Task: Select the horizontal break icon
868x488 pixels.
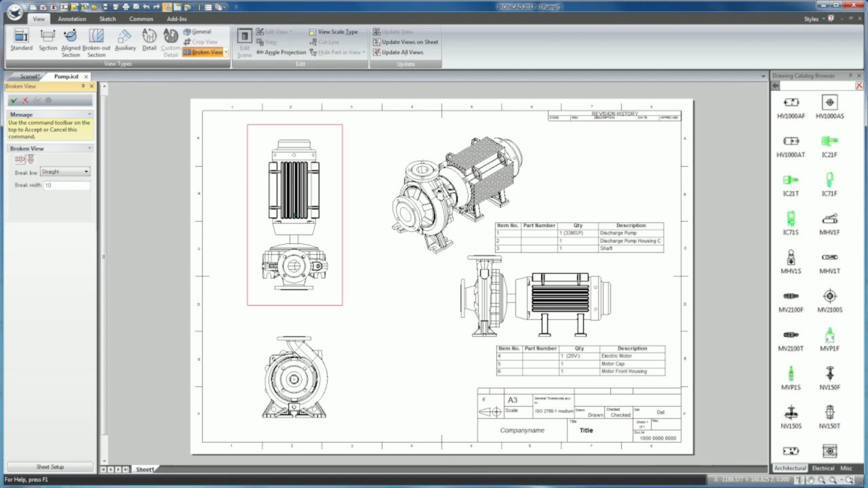Action: coord(18,159)
